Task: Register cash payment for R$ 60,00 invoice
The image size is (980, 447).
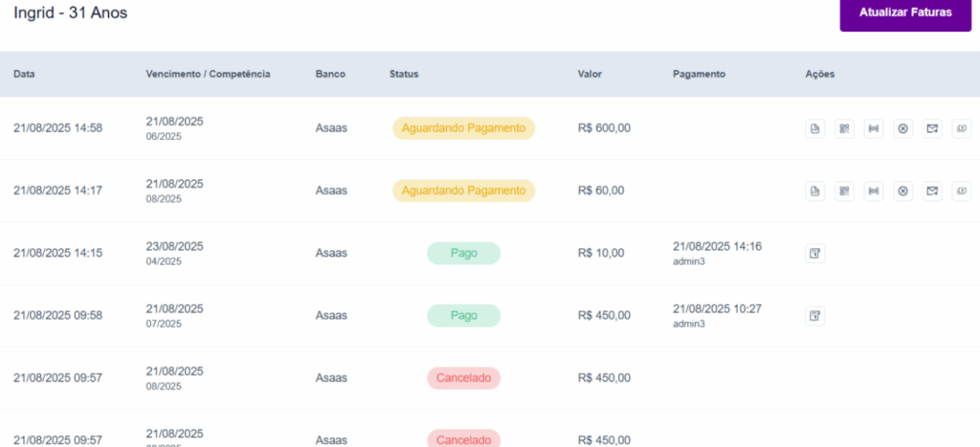Action: click(961, 191)
